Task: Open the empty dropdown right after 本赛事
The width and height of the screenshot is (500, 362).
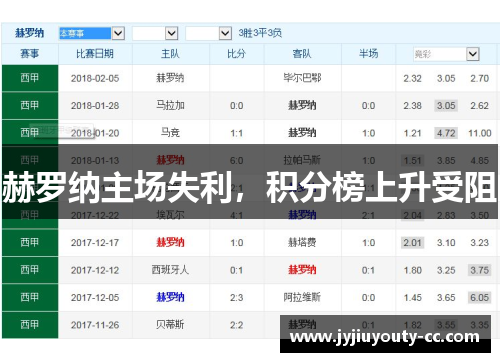Action: [x=155, y=33]
